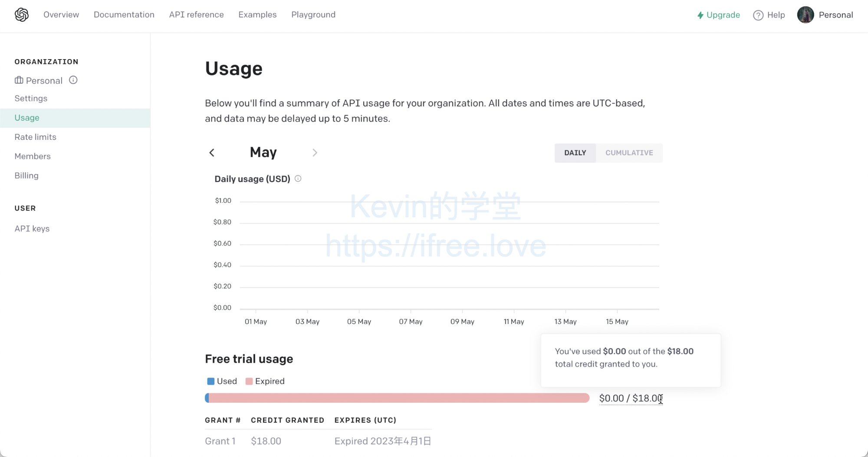Switch to the CUMULATIVE view

pos(629,153)
